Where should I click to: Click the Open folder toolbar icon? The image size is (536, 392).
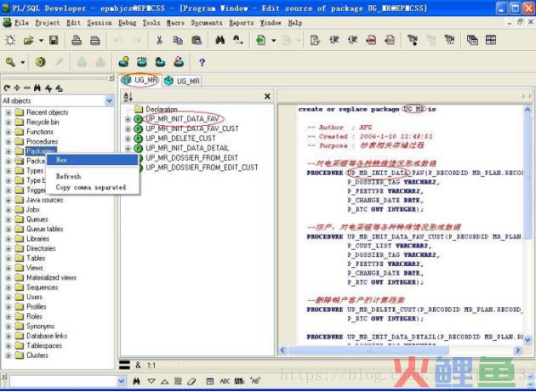[x=29, y=40]
